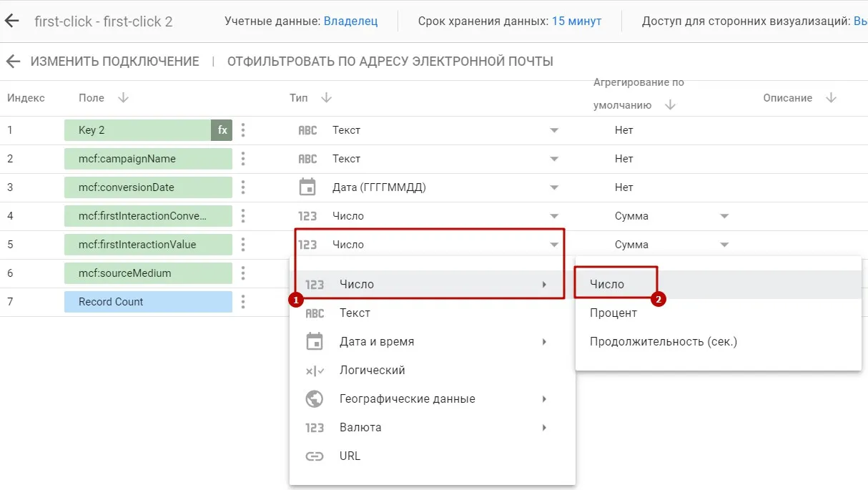Click ОТФИЛЬТРОВАТЬ ПО АДРЕСУ ЭЛЕКТРОННОЙ ПОЧТЫ
The image size is (868, 490).
click(x=390, y=62)
